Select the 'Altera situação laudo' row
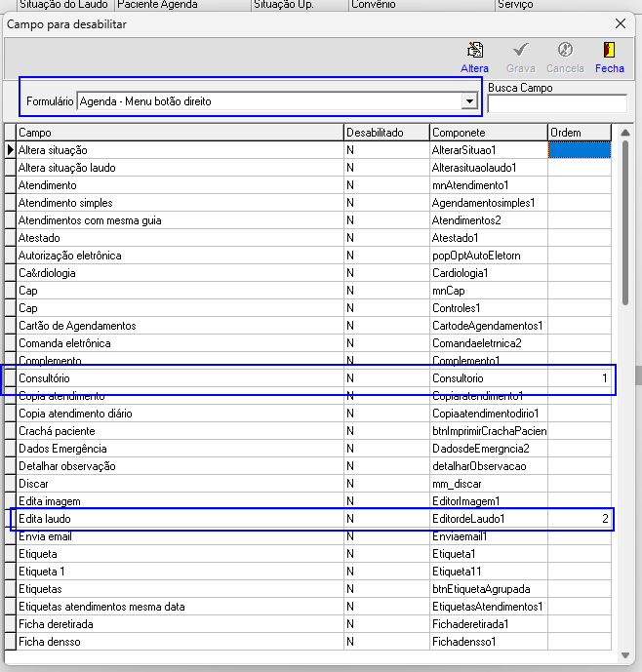The width and height of the screenshot is (642, 672). coord(307,168)
